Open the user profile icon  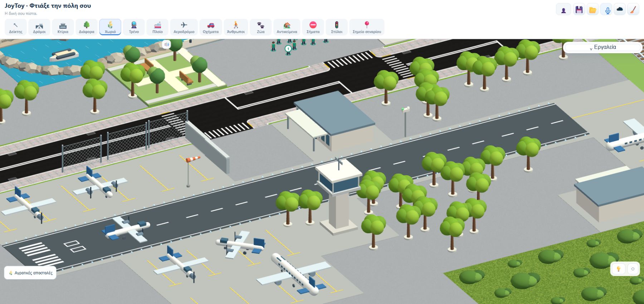tap(563, 10)
